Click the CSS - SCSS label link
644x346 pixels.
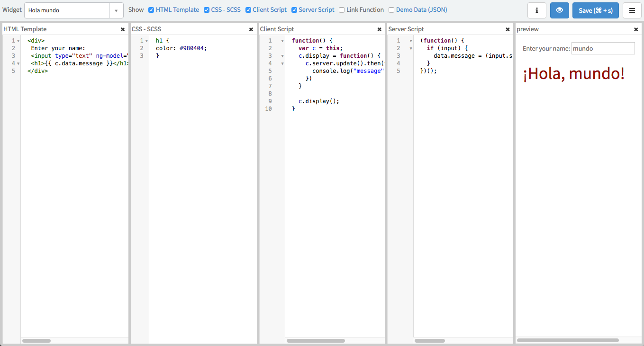226,10
